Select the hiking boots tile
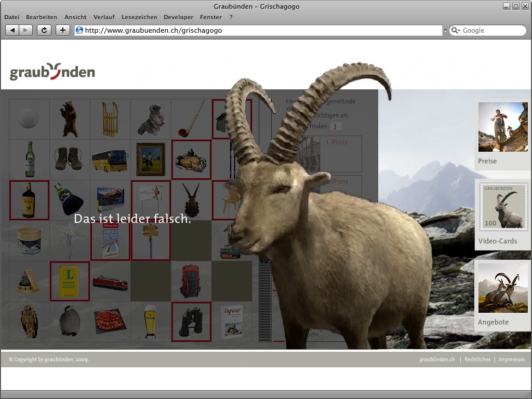This screenshot has height=399, width=532. click(70, 159)
